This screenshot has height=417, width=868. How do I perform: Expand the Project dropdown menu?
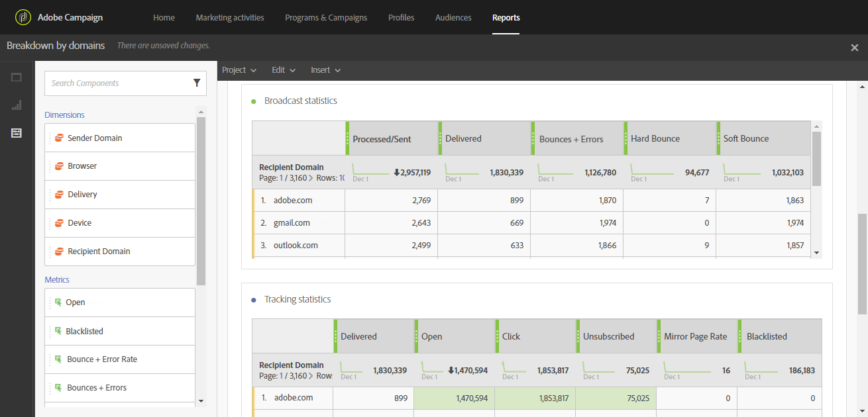tap(239, 70)
